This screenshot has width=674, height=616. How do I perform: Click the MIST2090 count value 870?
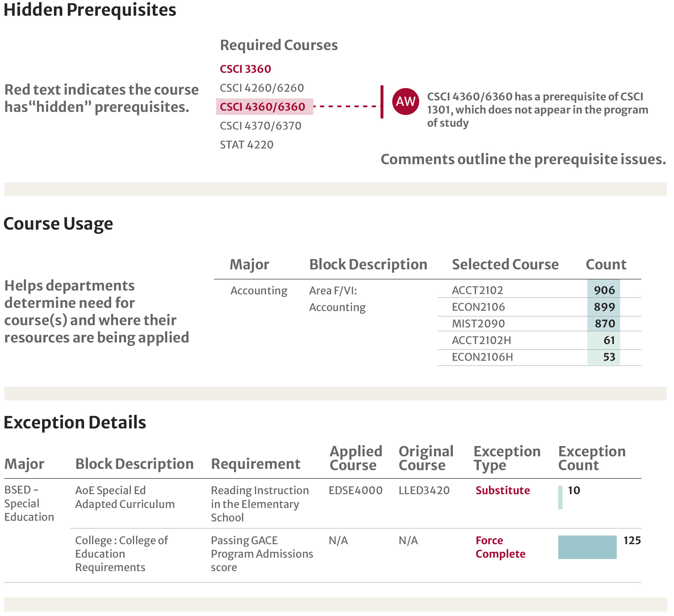pos(604,324)
